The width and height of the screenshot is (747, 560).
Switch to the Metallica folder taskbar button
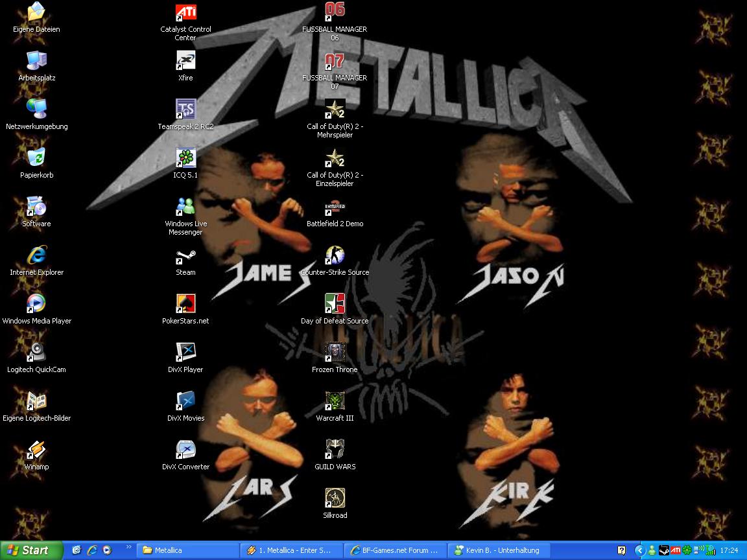point(187,550)
